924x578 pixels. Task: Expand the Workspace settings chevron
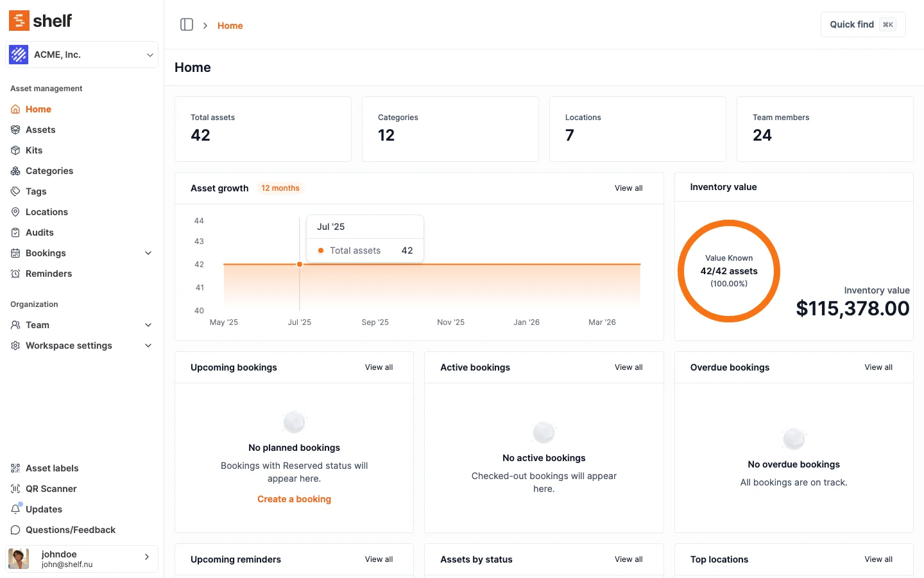[148, 346]
